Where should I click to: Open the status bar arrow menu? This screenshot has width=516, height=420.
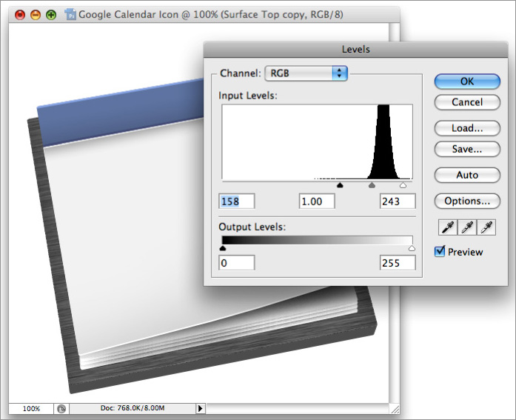point(200,408)
